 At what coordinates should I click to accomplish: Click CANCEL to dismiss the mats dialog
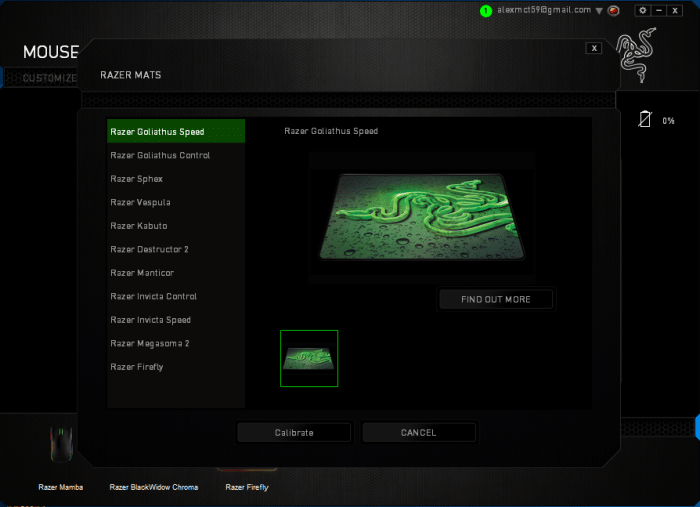tap(418, 432)
